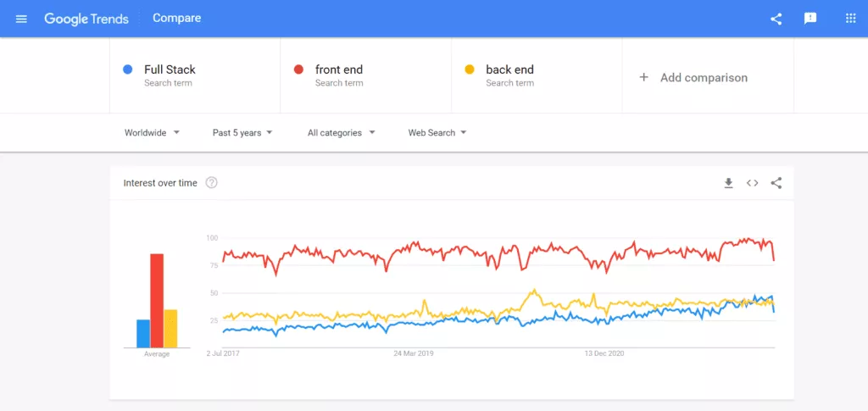
Task: Share the Interest over time chart
Action: pyautogui.click(x=776, y=183)
